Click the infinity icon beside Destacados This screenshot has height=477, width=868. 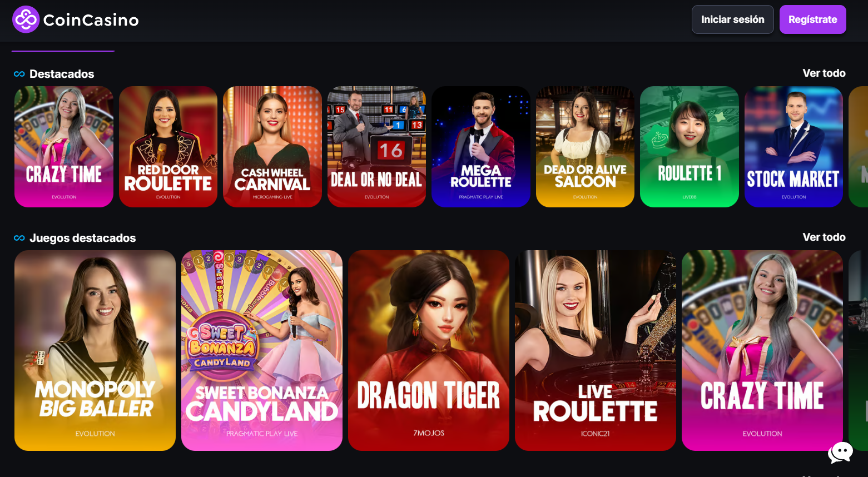(x=19, y=74)
